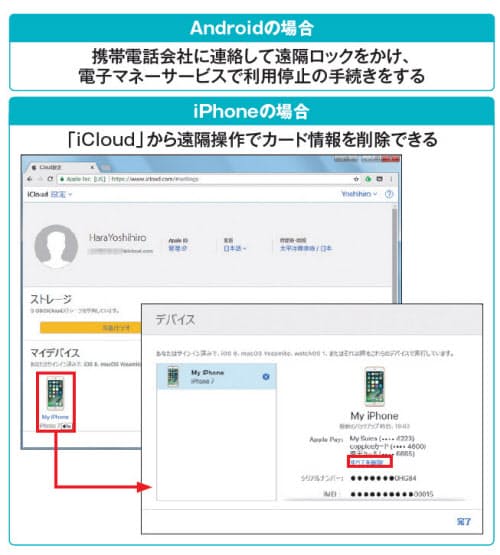This screenshot has width=500, height=555.
Task: Reload the iCloud page
Action: [50, 179]
